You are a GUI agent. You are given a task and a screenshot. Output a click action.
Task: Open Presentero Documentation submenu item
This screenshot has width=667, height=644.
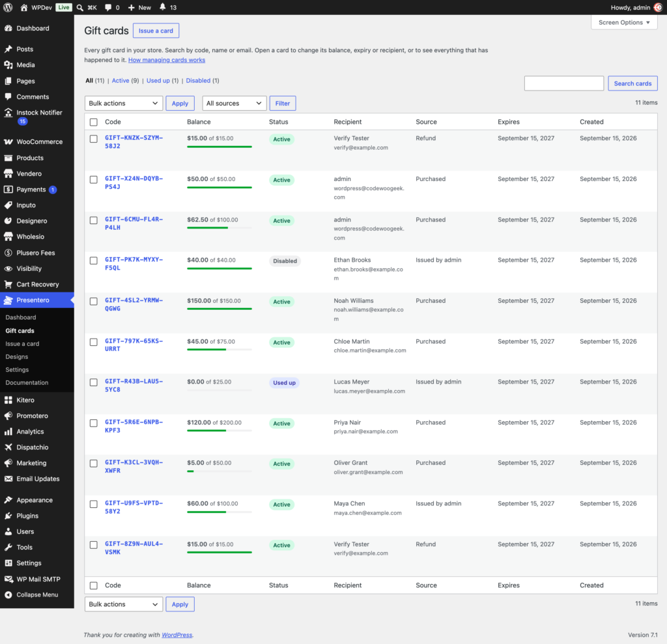27,382
